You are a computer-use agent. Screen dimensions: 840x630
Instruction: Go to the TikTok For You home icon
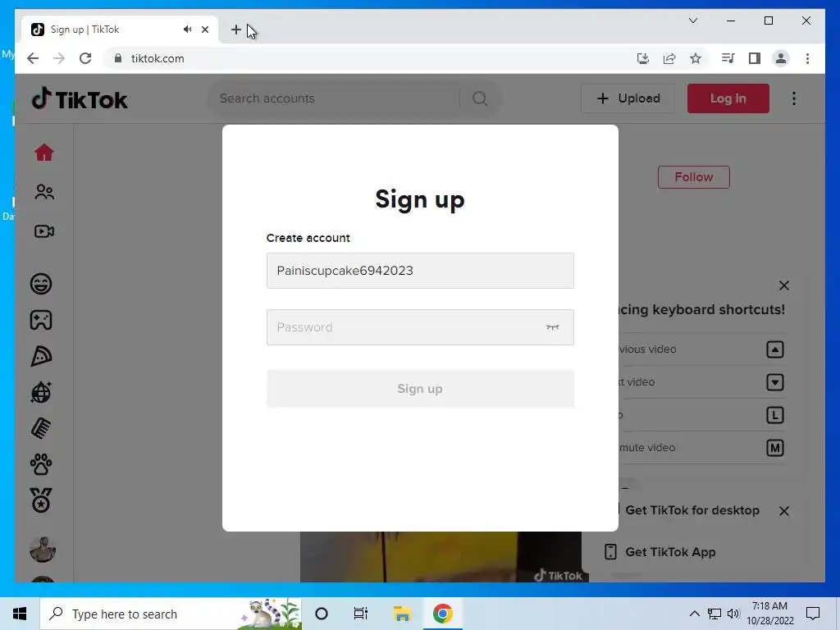point(44,153)
